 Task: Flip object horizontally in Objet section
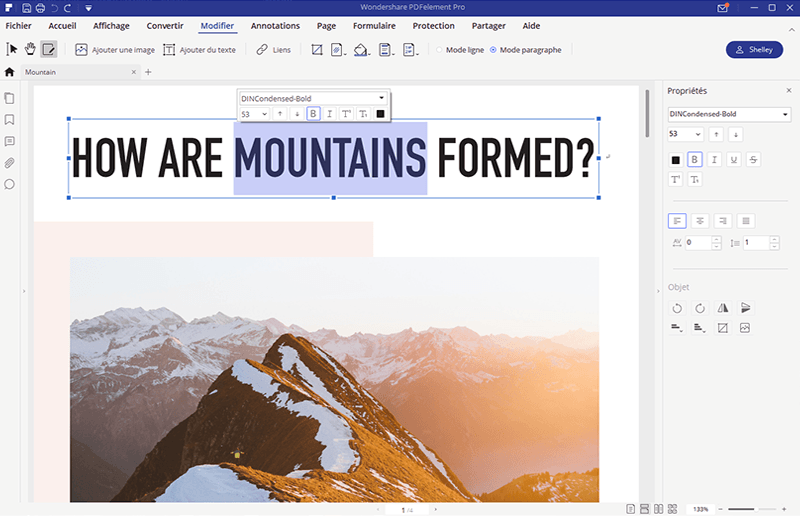[723, 308]
